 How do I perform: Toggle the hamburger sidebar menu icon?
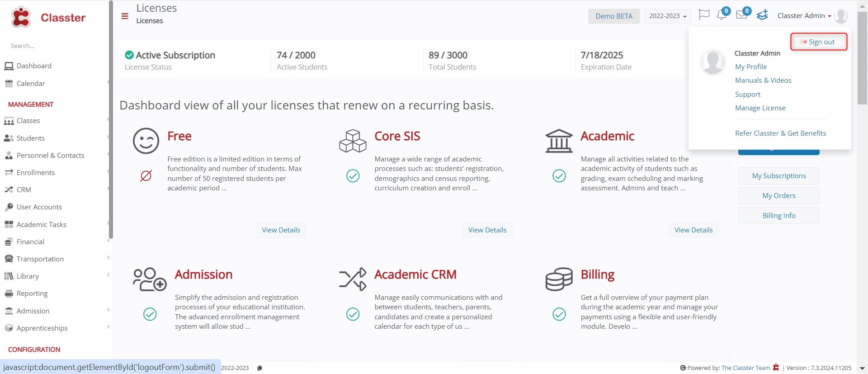click(x=125, y=16)
